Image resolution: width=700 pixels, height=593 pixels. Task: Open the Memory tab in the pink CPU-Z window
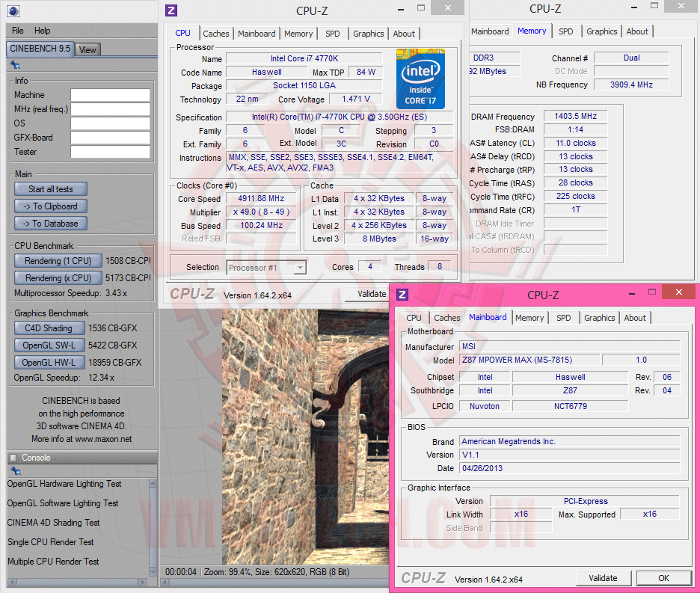[529, 318]
